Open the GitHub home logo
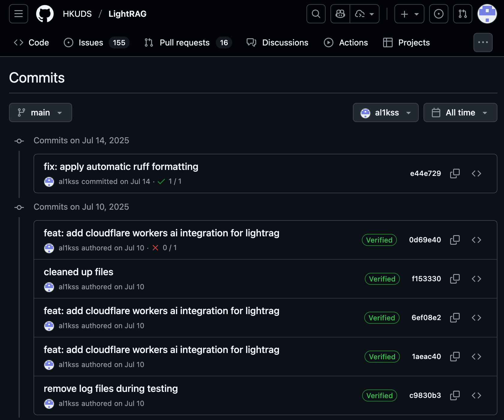This screenshot has width=504, height=420. point(44,14)
